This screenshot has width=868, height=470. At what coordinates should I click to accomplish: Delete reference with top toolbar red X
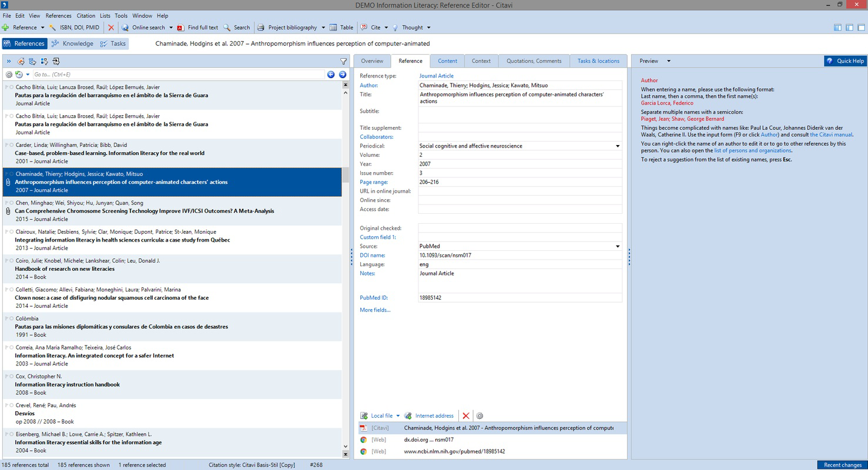[x=111, y=28]
